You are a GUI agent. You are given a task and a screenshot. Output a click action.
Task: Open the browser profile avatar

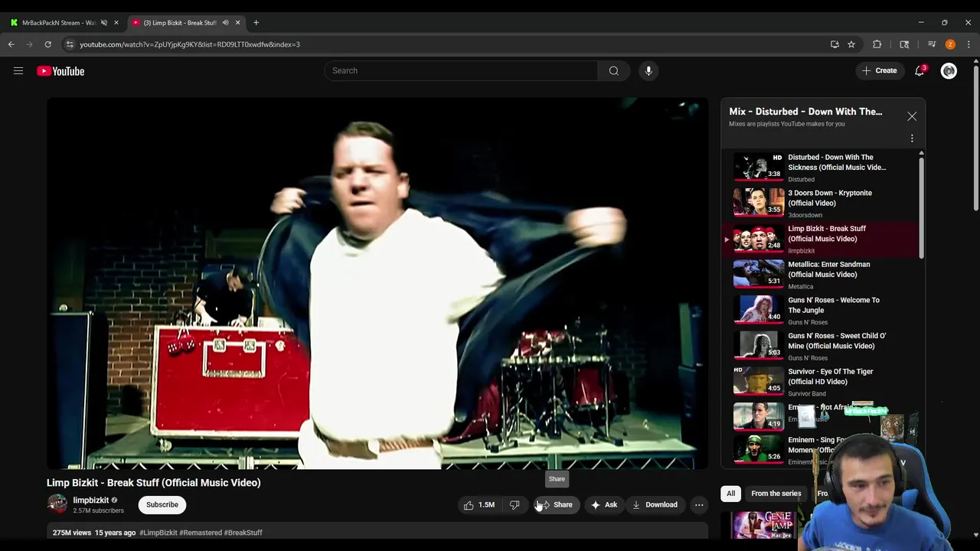click(950, 44)
